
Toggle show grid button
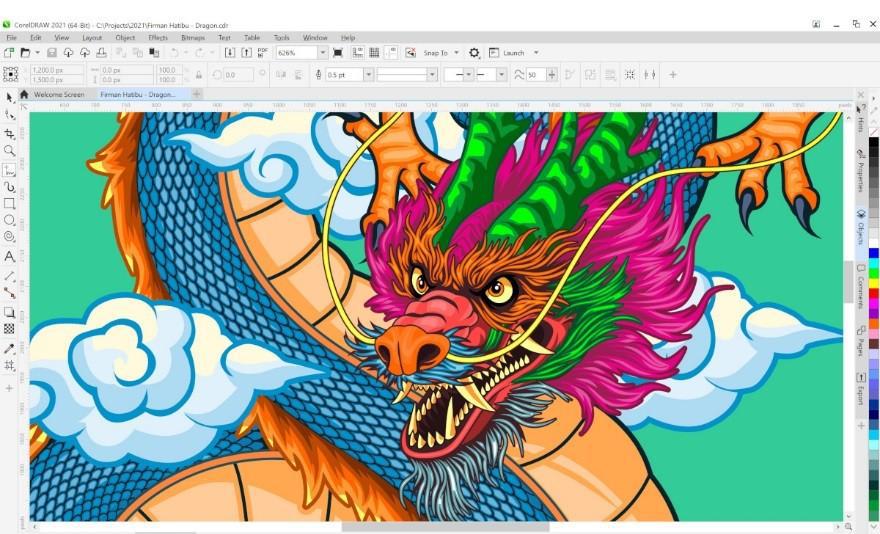pos(374,53)
